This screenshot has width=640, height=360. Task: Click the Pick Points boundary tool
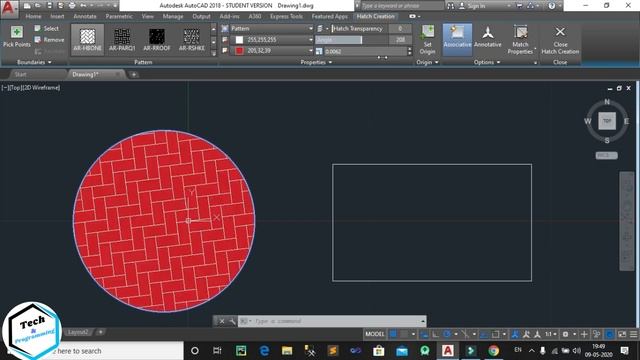(x=16, y=37)
